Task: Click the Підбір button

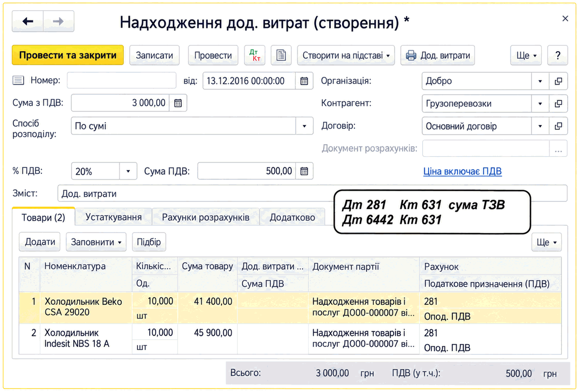Action: click(x=149, y=242)
